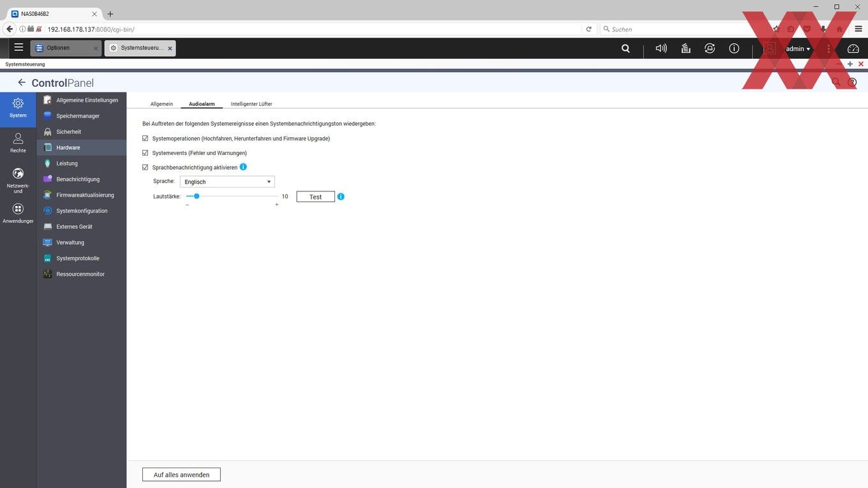The image size is (868, 488).
Task: Open the ControlPanel search magnifier
Action: [x=835, y=82]
